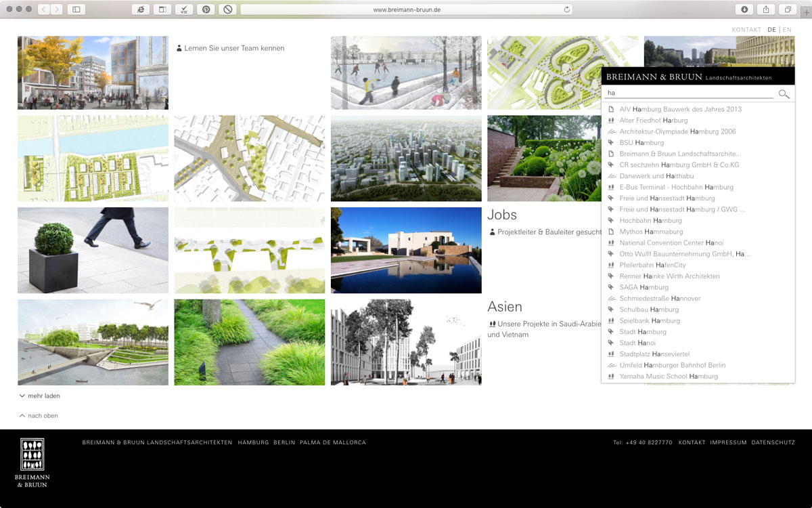Open the DATENSCHUTZ footer link
Viewport: 812px width, 508px height.
coord(773,442)
